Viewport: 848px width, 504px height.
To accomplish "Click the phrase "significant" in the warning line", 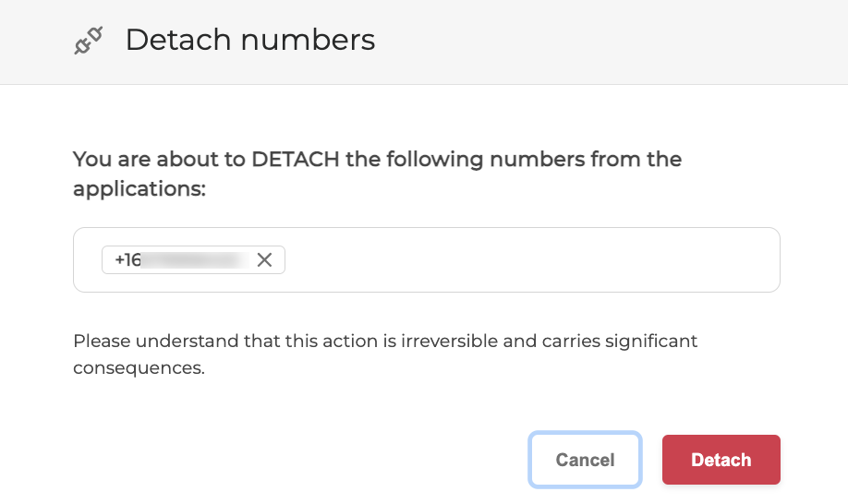I will tap(650, 342).
